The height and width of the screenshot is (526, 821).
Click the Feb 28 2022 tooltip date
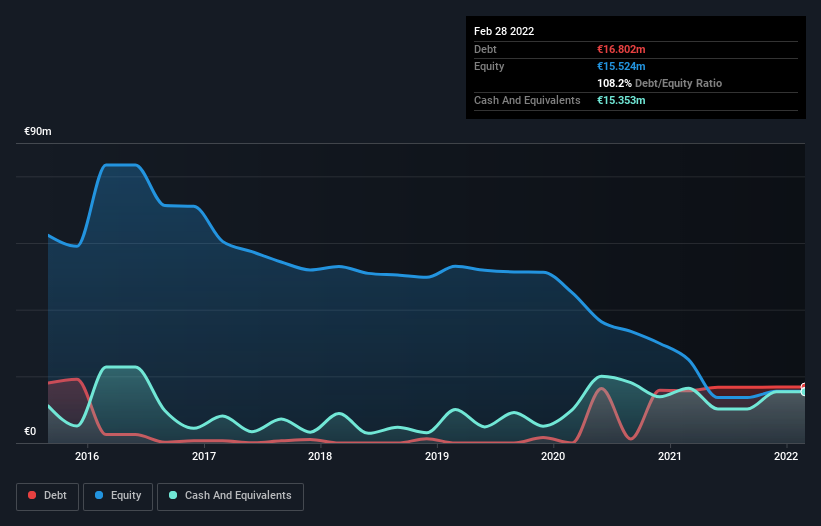pos(504,31)
